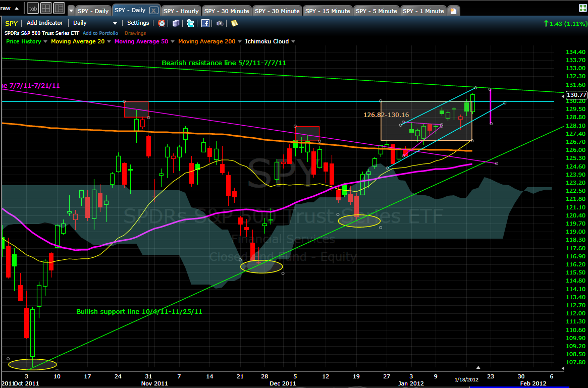
Task: Click the Drawings link
Action: point(135,33)
